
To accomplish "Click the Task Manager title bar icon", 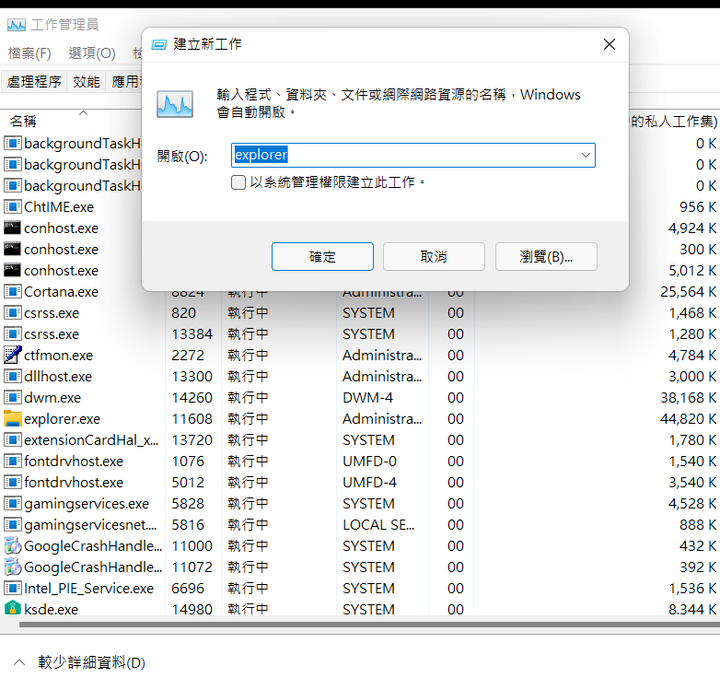I will click(16, 24).
